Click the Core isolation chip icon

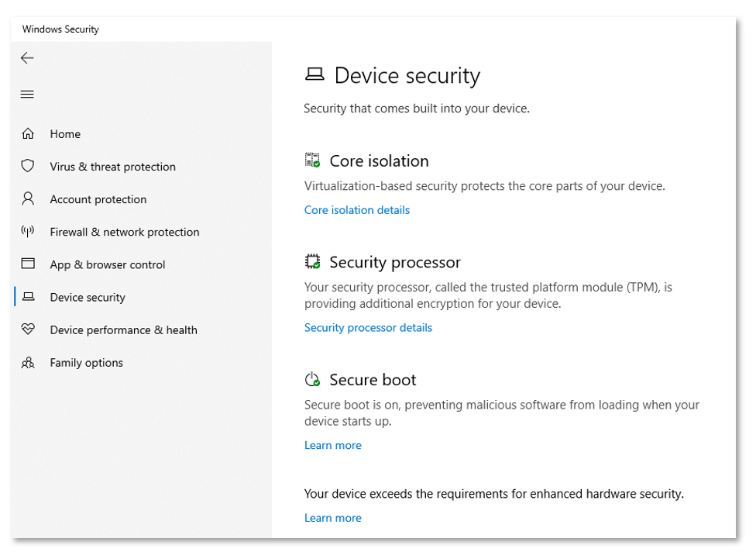click(x=312, y=160)
